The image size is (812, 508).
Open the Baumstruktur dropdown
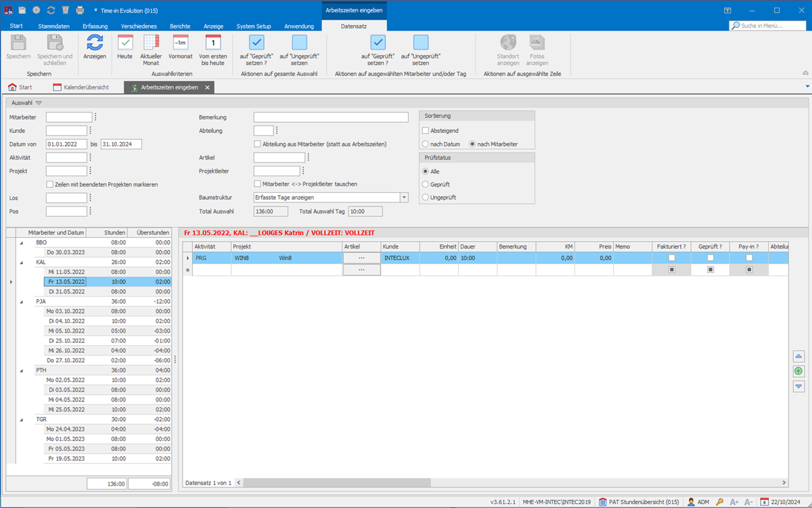pyautogui.click(x=404, y=198)
